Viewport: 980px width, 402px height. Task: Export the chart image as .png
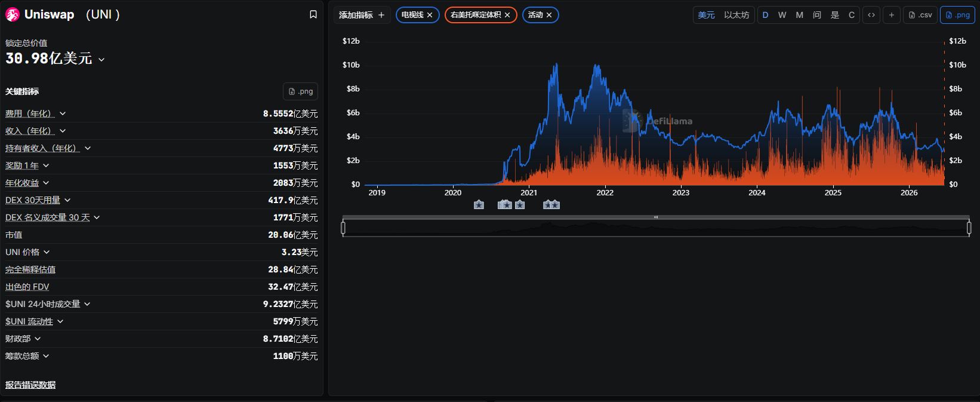click(957, 15)
